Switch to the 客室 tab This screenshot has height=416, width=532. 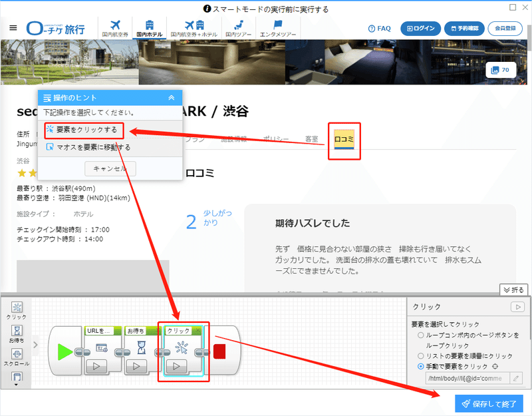[x=311, y=139]
